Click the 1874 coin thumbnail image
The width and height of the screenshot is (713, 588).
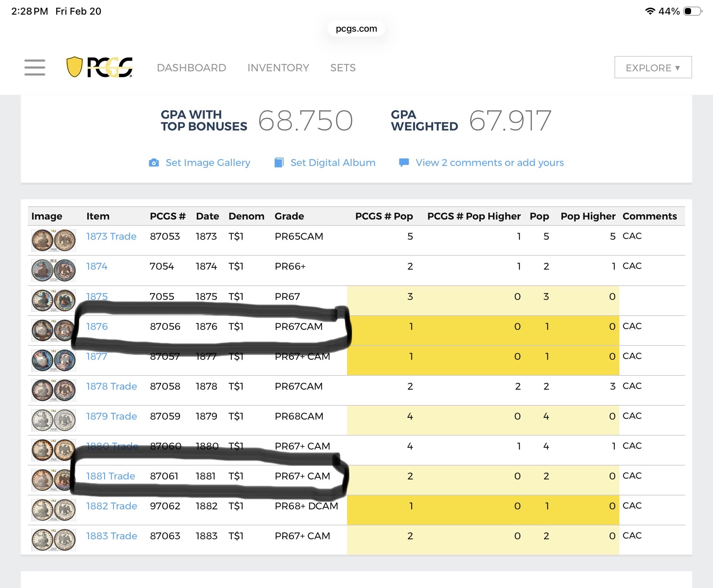[53, 270]
